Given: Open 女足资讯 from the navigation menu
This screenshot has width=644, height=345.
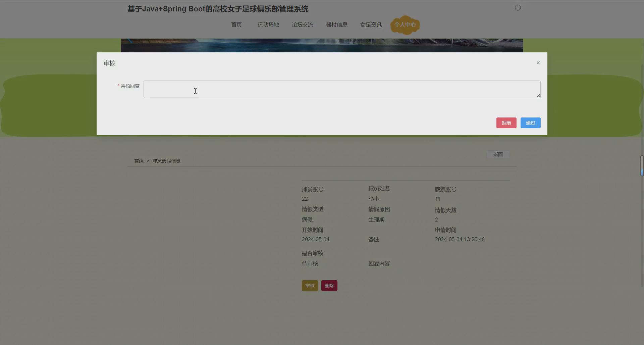Looking at the screenshot, I should 370,24.
